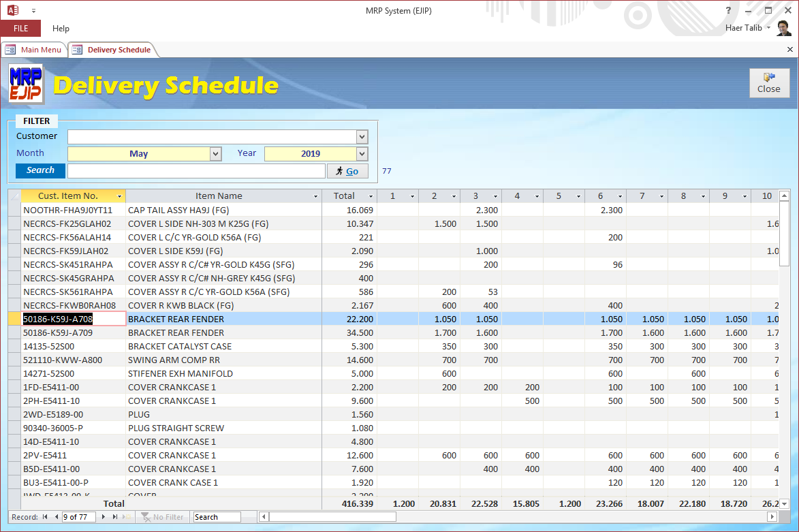799x532 pixels.
Task: Click the Customize Quick Access Toolbar arrow
Action: 33,11
